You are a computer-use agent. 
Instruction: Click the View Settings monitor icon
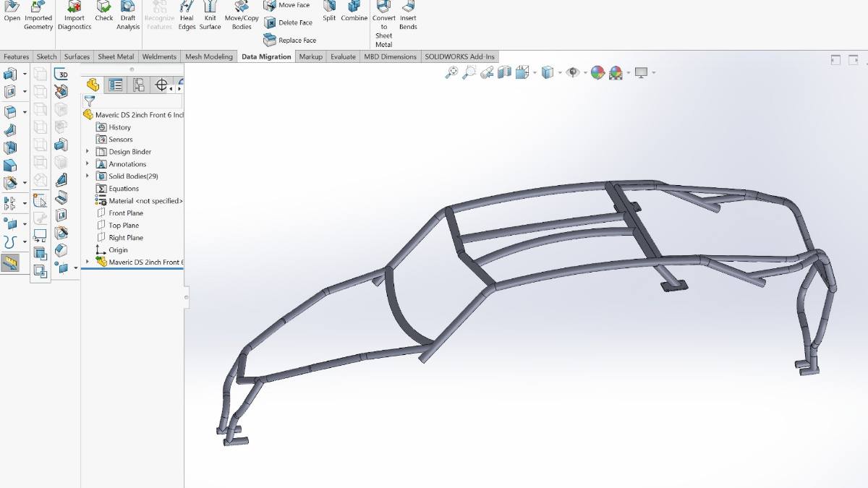pyautogui.click(x=641, y=72)
